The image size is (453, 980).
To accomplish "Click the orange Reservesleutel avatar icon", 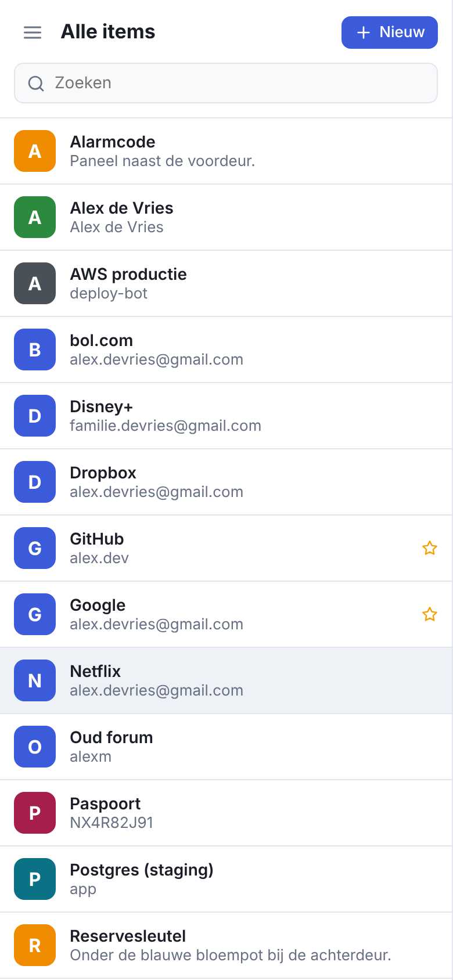I will pyautogui.click(x=35, y=945).
